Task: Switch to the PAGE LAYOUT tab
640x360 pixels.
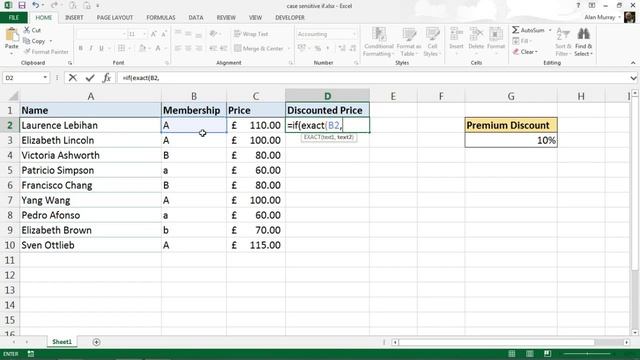Action: [115, 18]
